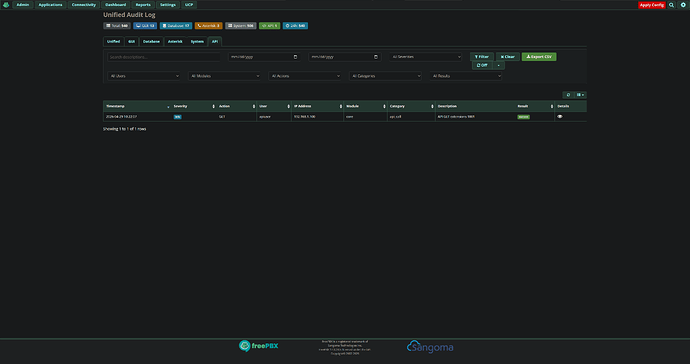Image resolution: width=690 pixels, height=364 pixels.
Task: Click the severity badge in the row
Action: (177, 117)
